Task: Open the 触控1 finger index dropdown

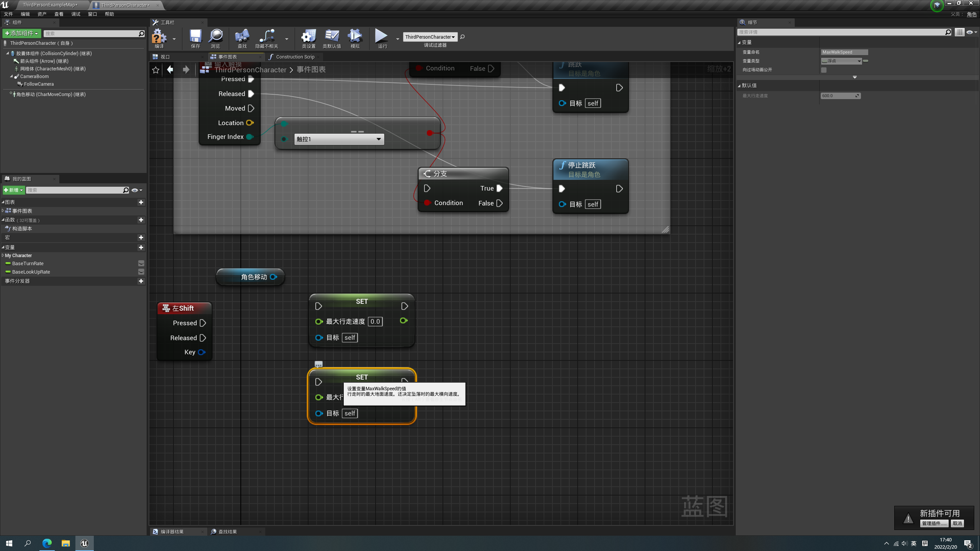Action: click(x=339, y=139)
